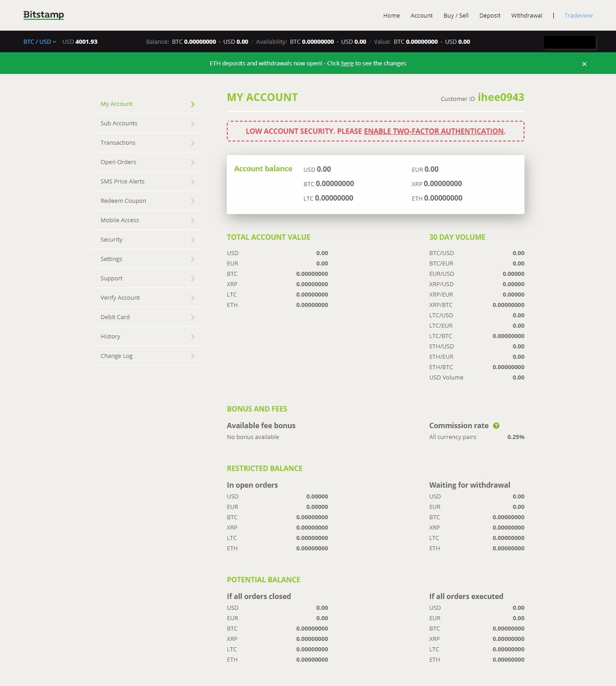616x686 pixels.
Task: Click the chevron beside Sub Accounts
Action: [x=193, y=123]
